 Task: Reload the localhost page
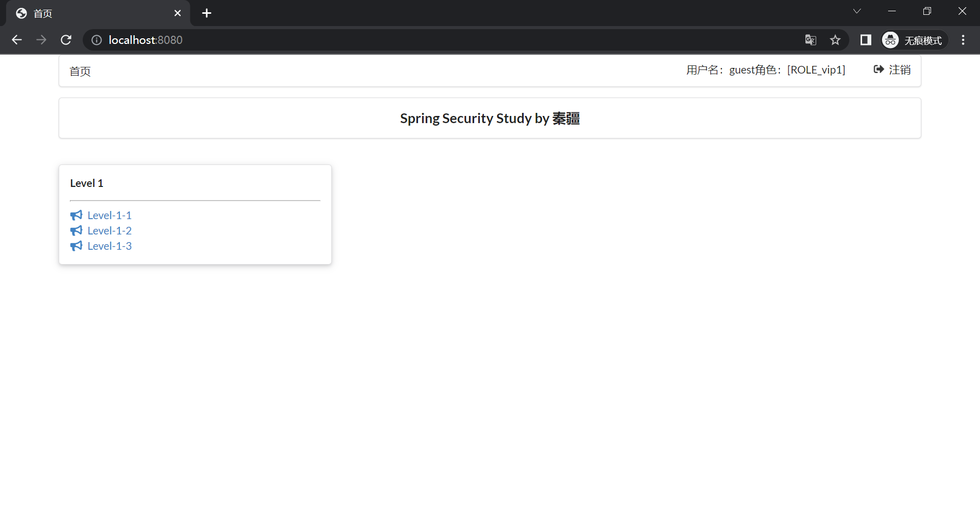(66, 40)
